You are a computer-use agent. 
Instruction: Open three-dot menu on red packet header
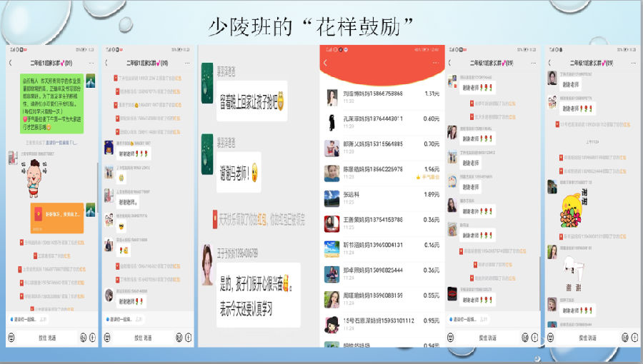pos(436,63)
